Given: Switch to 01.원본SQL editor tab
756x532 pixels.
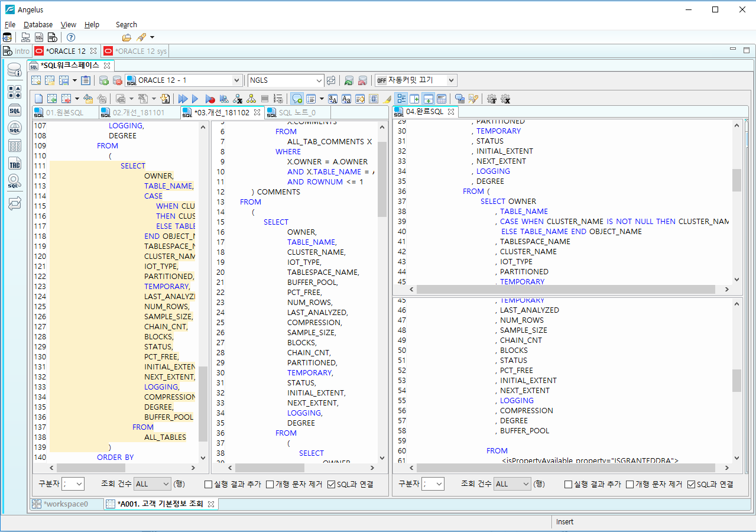Looking at the screenshot, I should click(64, 112).
